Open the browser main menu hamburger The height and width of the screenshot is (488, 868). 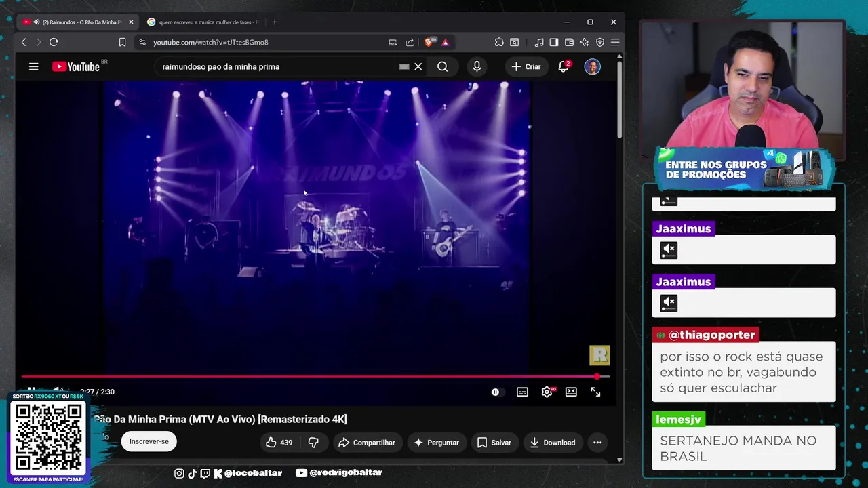pyautogui.click(x=615, y=42)
